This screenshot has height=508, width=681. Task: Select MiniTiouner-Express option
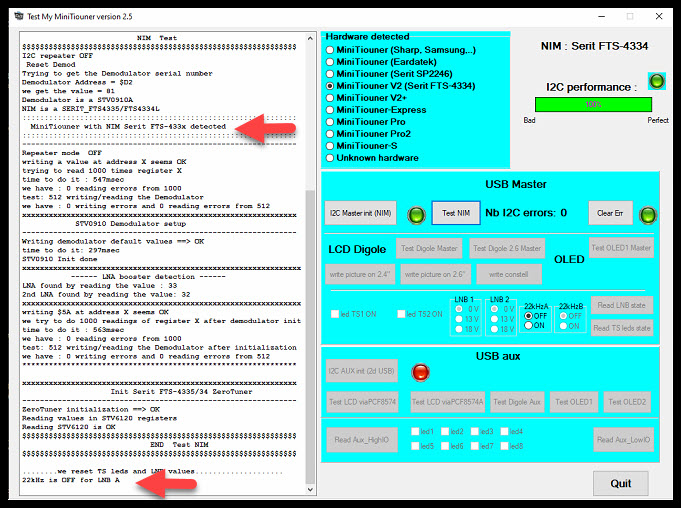330,110
